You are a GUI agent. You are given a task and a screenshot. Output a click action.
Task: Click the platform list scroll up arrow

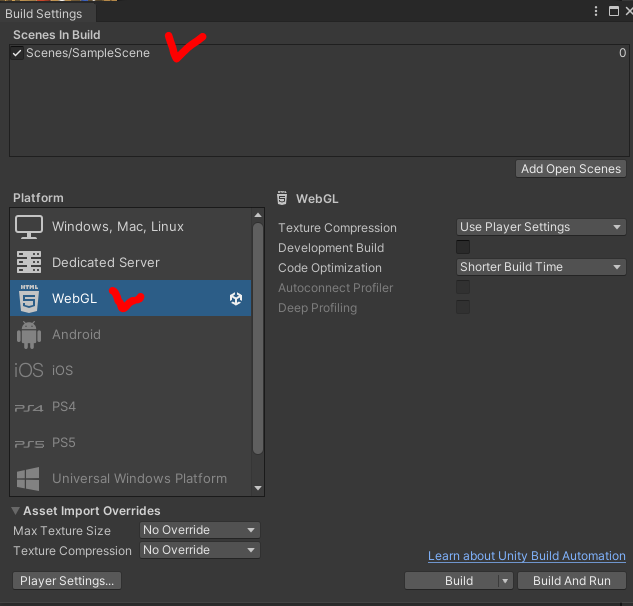pyautogui.click(x=258, y=215)
